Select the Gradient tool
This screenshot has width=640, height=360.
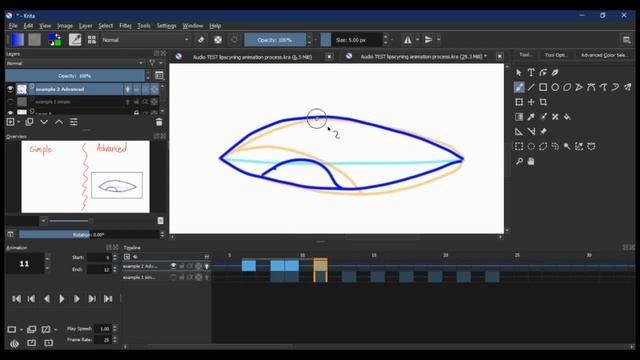(x=519, y=117)
